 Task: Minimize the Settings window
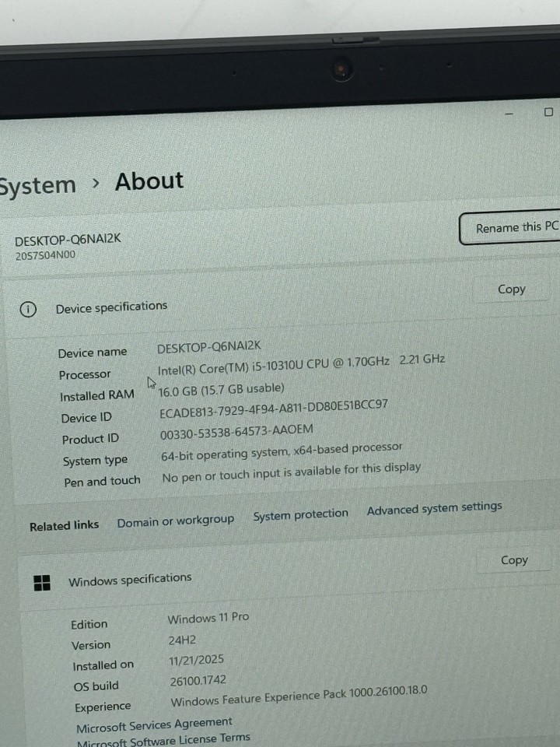(509, 114)
